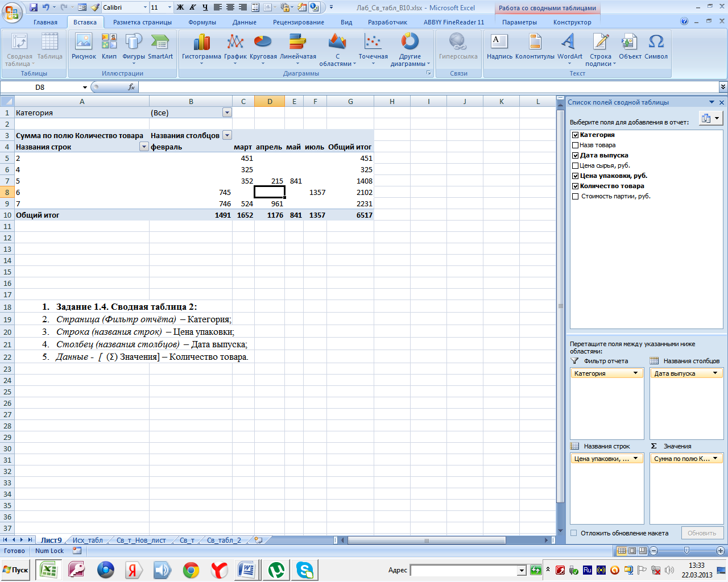Screen dimensions: 728x582
Task: Open Другие диаграммы chart options
Action: click(x=409, y=49)
